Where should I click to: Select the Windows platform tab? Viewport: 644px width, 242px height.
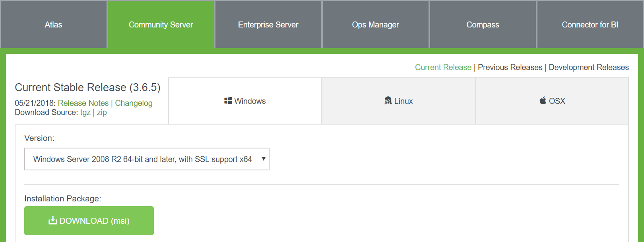[x=245, y=101]
